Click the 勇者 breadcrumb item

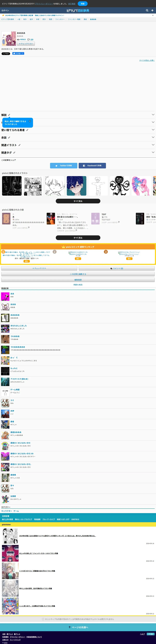point(85,19)
